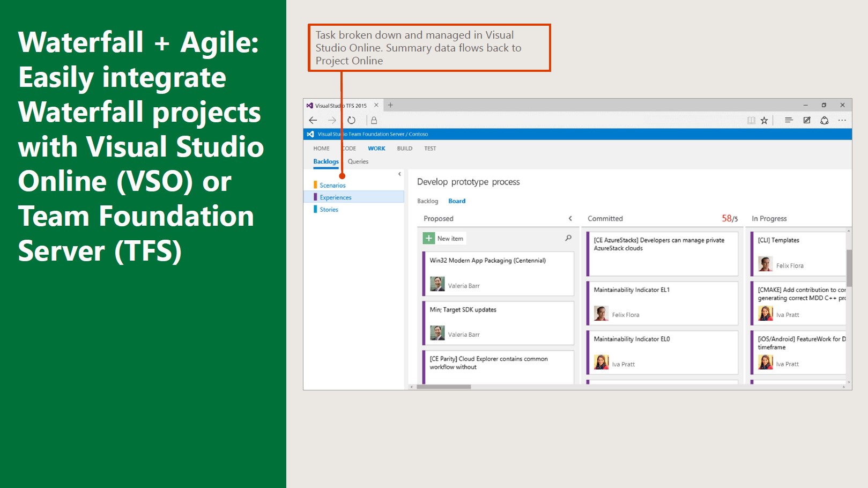This screenshot has width=868, height=488.
Task: Collapse the Proposed column chevron
Action: click(570, 218)
